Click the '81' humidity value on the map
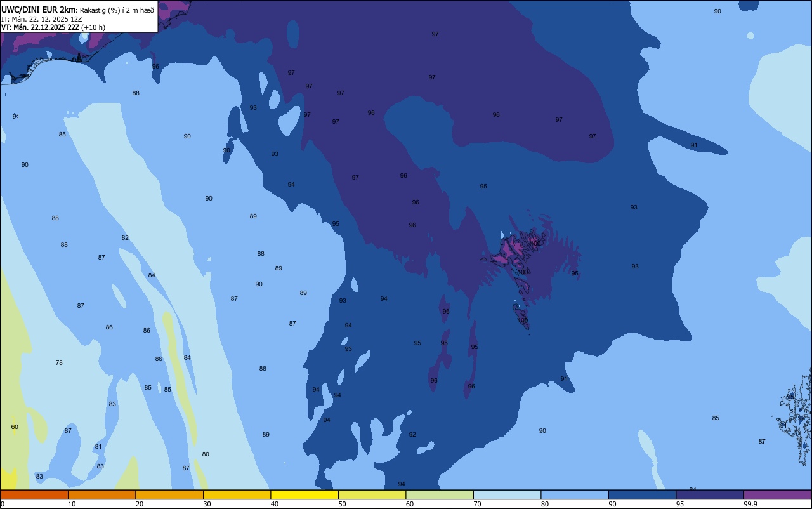The width and height of the screenshot is (812, 509). click(x=98, y=447)
